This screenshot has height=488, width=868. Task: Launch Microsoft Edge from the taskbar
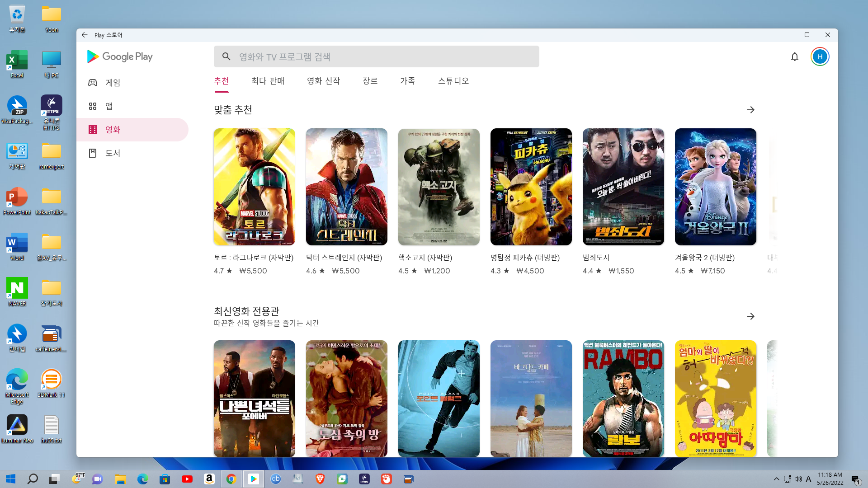(x=142, y=479)
